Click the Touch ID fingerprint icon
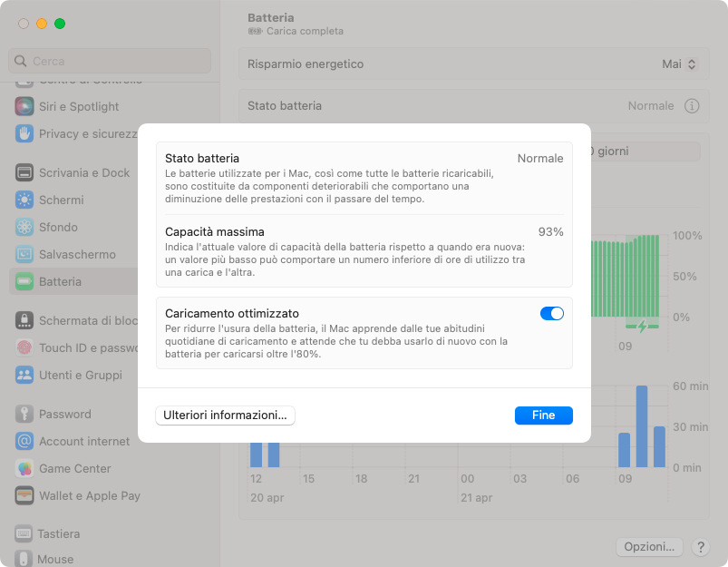The width and height of the screenshot is (728, 567). pos(24,347)
